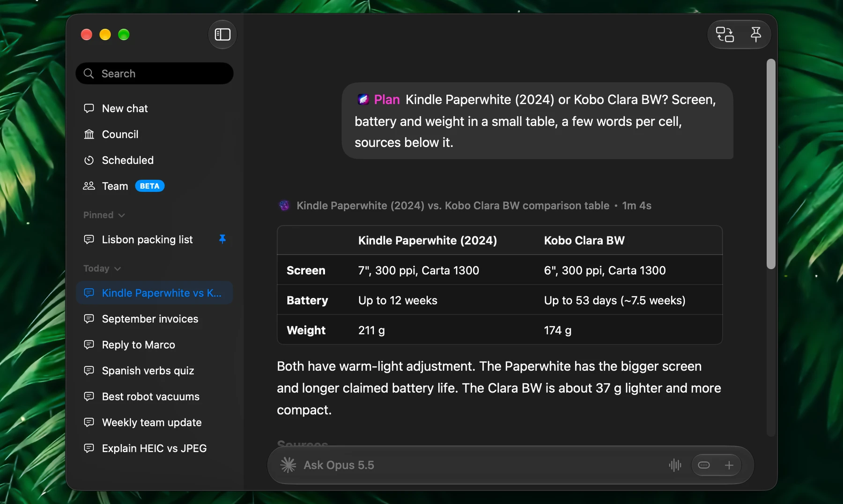Unpin the Lisbon packing list pin icon

tap(222, 239)
